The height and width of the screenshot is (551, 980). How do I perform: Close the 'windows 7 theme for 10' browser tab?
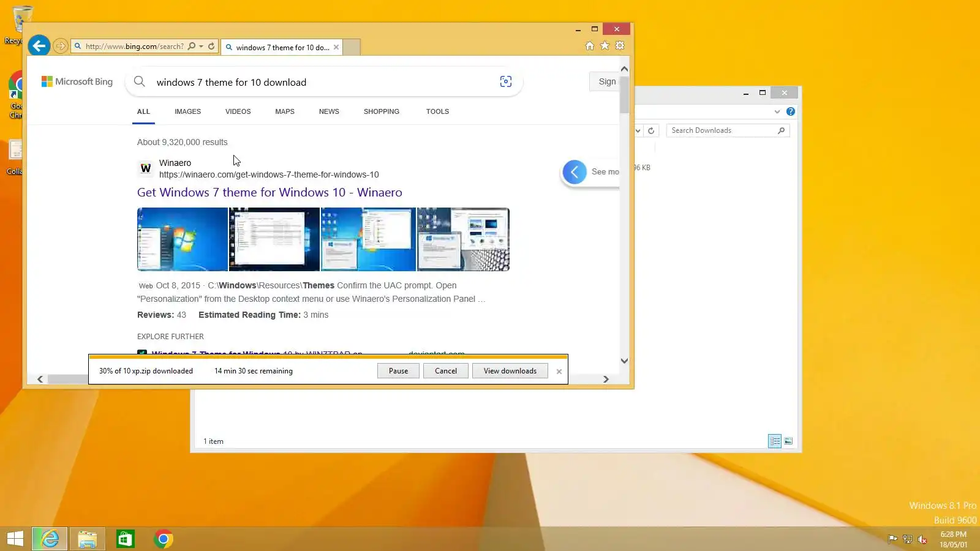tap(336, 47)
